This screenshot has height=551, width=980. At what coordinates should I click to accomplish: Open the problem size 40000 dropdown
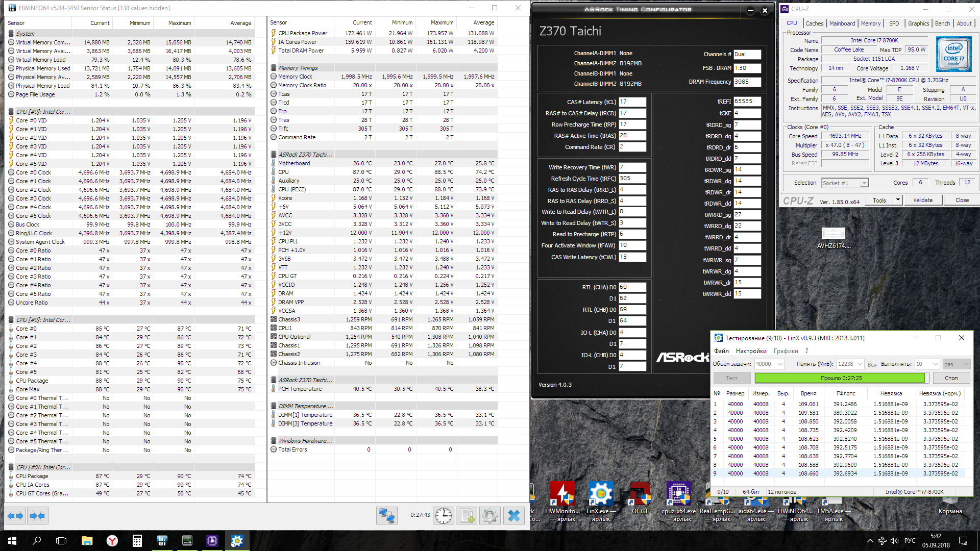pyautogui.click(x=780, y=364)
